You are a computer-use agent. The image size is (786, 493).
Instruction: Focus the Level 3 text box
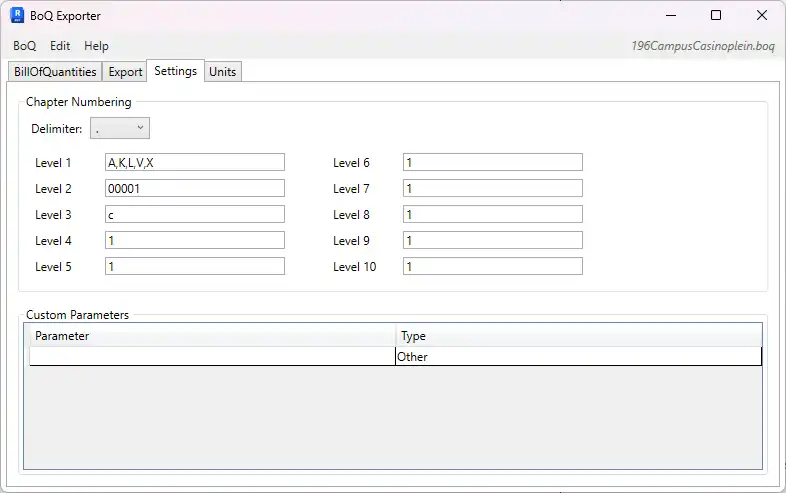point(194,214)
